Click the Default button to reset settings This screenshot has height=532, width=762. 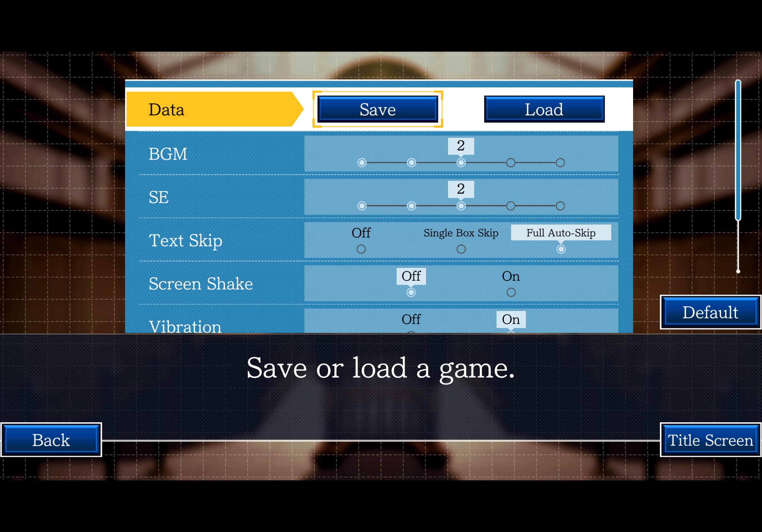click(x=709, y=311)
